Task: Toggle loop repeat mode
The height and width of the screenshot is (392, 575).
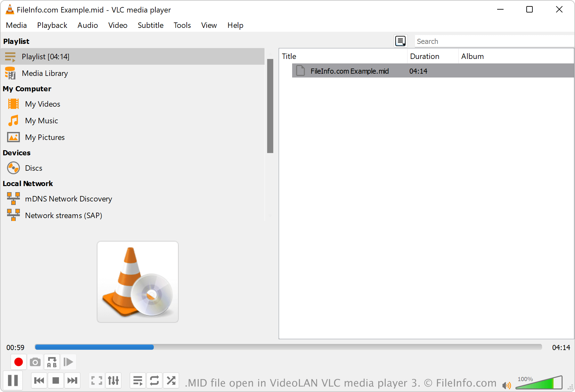Action: coord(154,380)
